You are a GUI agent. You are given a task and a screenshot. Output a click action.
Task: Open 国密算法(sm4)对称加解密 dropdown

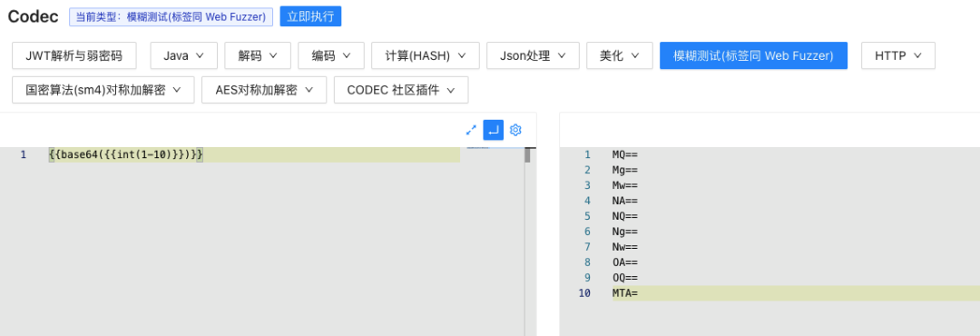103,90
